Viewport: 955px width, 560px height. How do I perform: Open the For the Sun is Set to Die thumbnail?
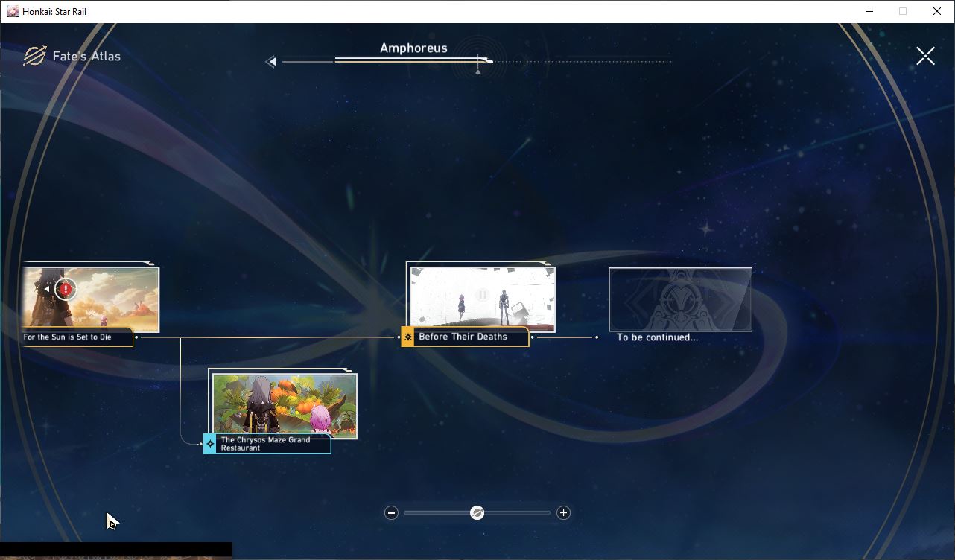[x=90, y=299]
